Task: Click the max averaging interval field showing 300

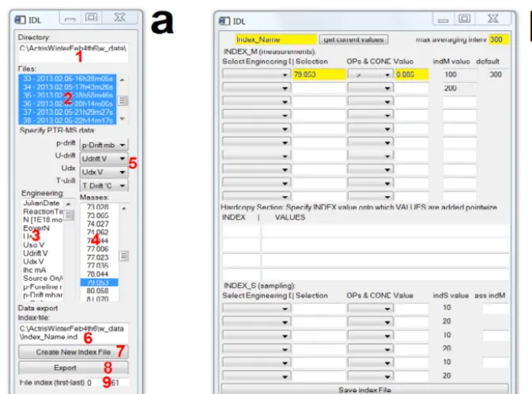Action: pyautogui.click(x=499, y=40)
